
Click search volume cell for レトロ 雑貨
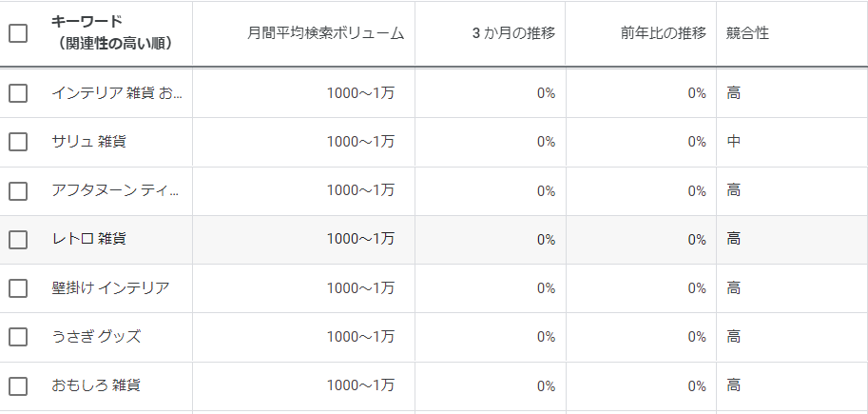(360, 239)
